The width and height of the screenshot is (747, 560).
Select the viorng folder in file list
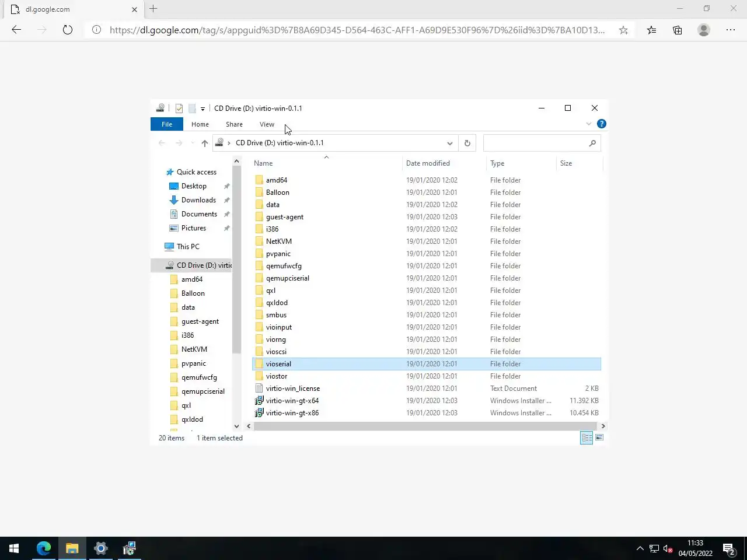pyautogui.click(x=275, y=339)
